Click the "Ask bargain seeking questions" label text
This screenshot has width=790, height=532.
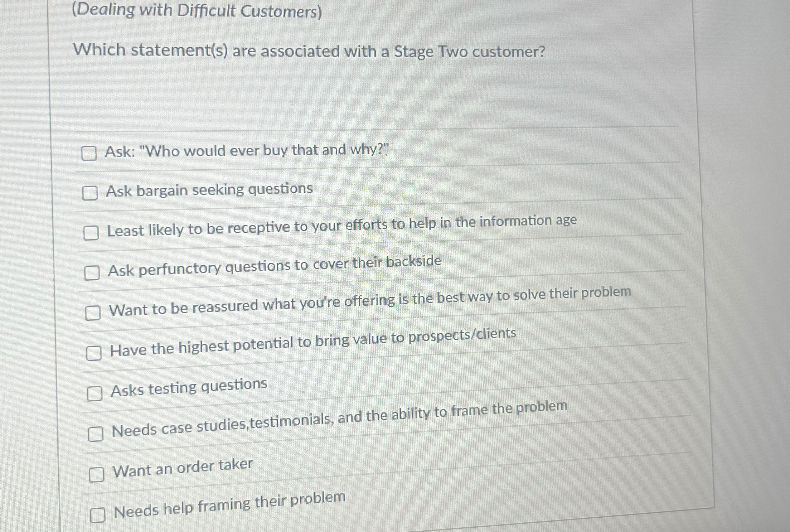coord(209,190)
